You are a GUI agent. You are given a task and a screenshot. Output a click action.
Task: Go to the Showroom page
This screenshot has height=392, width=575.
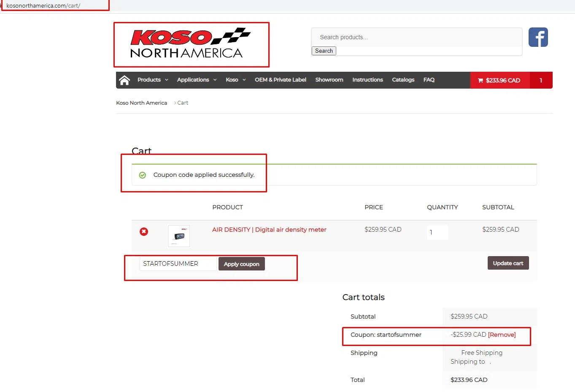(329, 80)
